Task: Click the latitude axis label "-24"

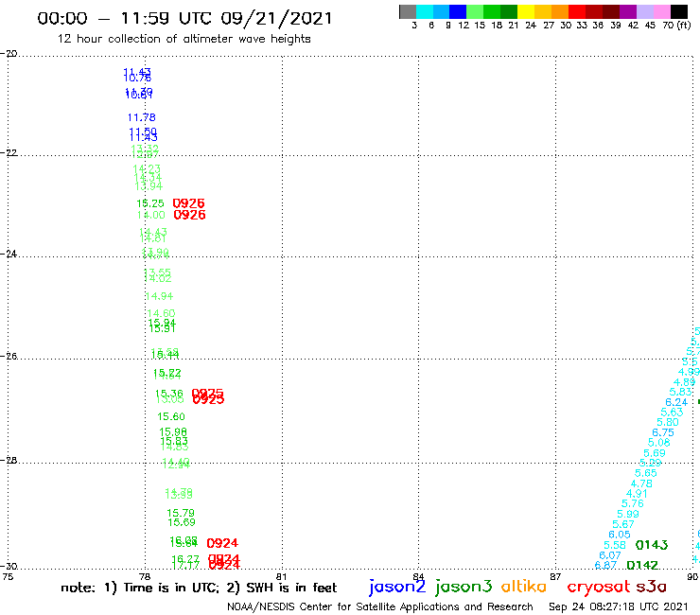Action: [x=9, y=254]
